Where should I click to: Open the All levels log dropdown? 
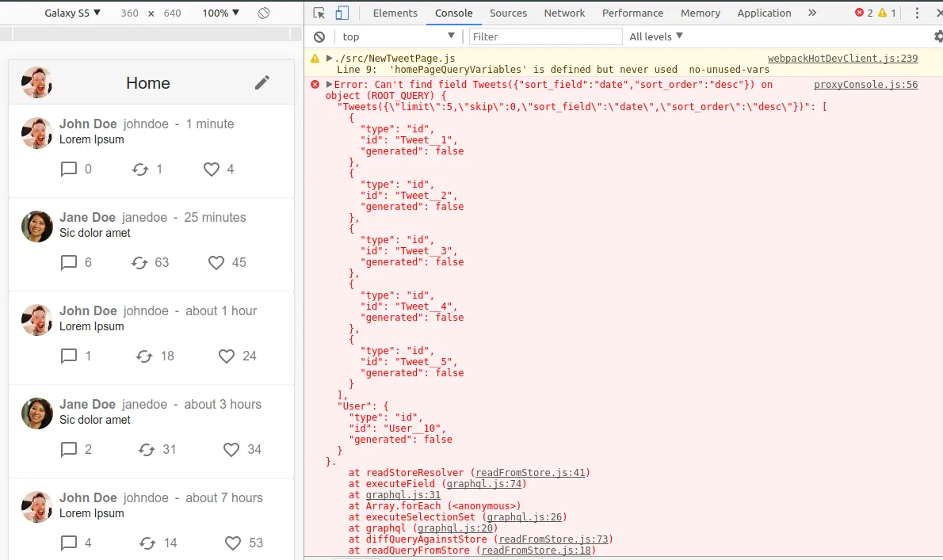coord(655,36)
